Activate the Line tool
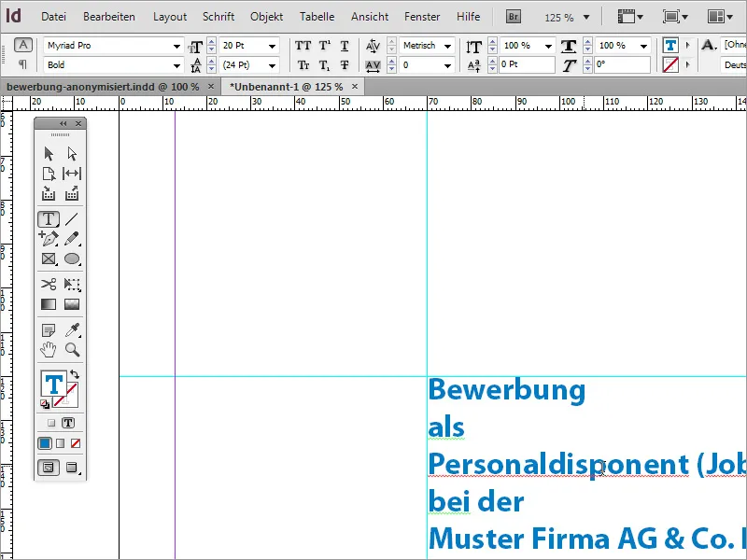The width and height of the screenshot is (747, 560). point(72,219)
